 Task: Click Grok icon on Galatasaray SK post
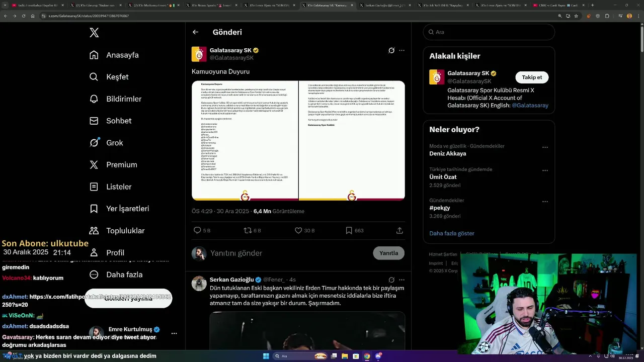(x=391, y=50)
